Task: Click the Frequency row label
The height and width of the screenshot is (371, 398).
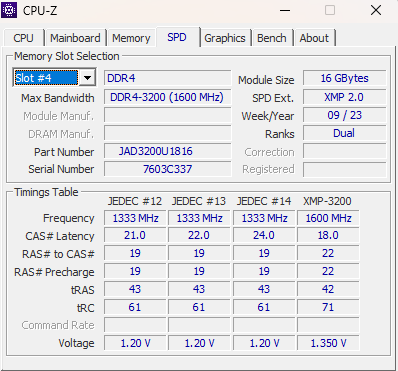Action: (69, 218)
